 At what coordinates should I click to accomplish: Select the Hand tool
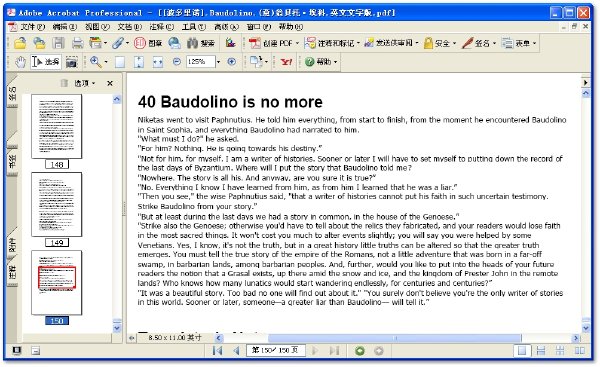pyautogui.click(x=20, y=62)
